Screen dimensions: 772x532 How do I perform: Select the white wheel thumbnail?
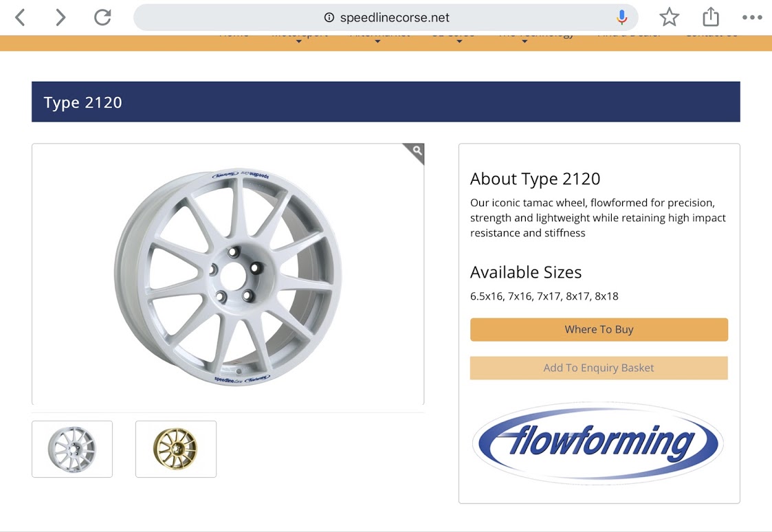click(72, 449)
